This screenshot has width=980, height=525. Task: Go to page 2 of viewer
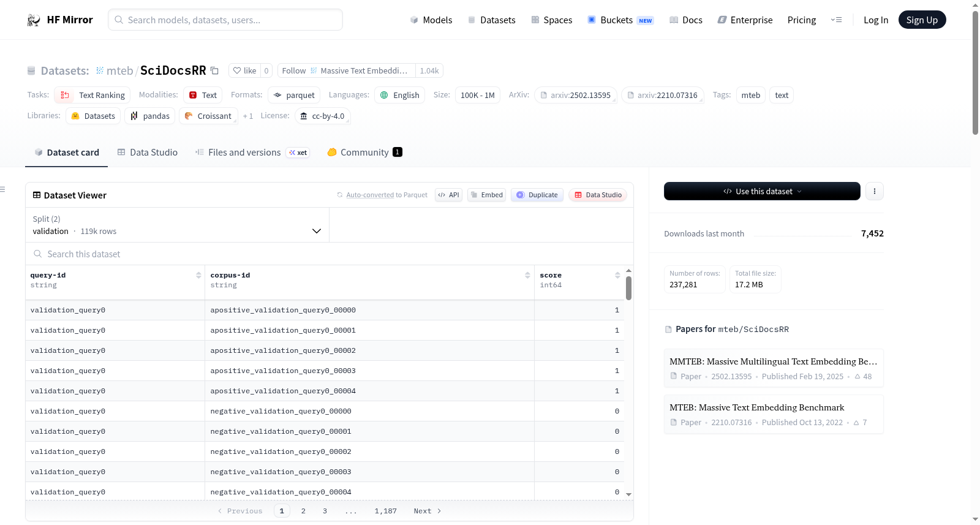pos(303,511)
